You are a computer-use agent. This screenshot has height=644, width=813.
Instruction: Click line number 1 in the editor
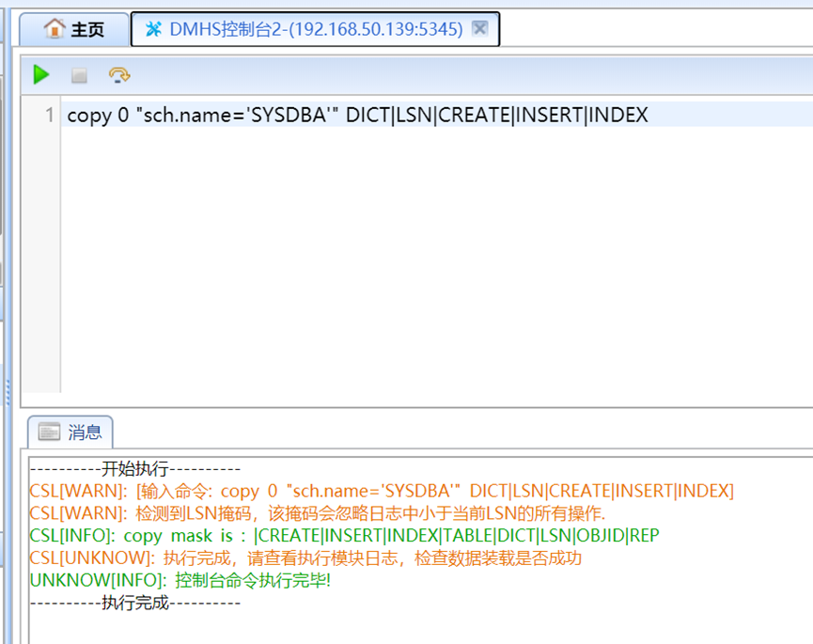pos(50,114)
